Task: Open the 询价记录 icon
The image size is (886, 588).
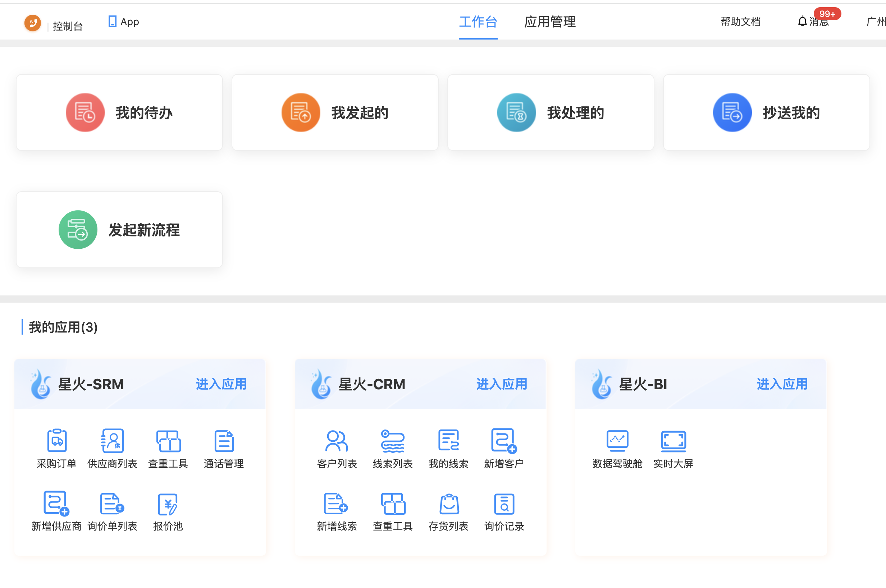Action: pos(504,504)
